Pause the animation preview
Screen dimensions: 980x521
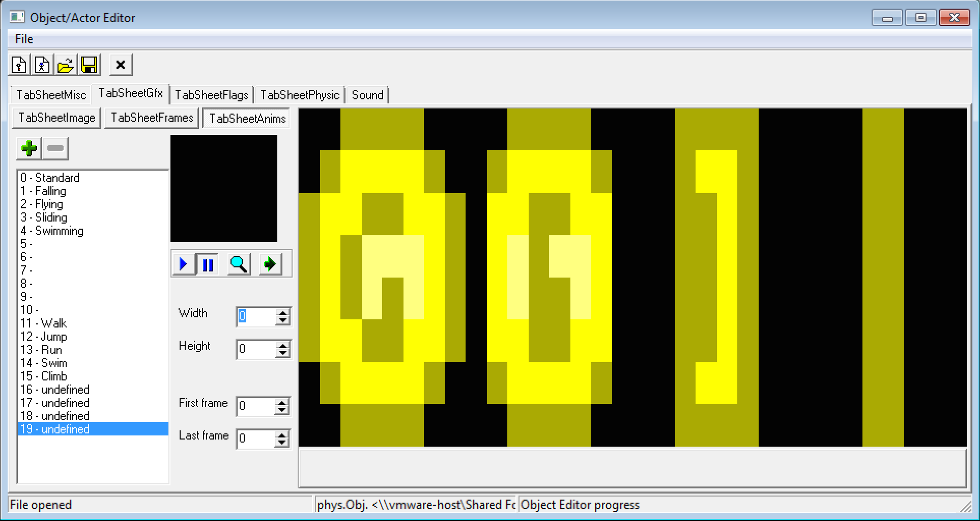tap(208, 264)
